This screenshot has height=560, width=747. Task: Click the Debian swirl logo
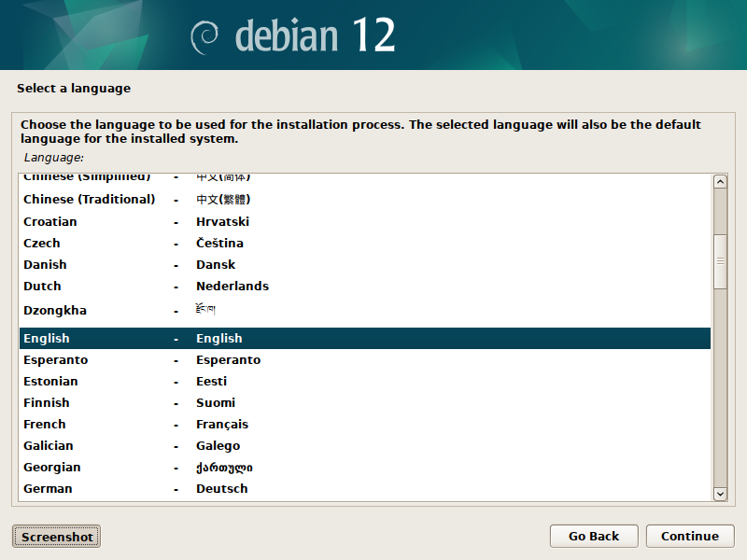[204, 37]
